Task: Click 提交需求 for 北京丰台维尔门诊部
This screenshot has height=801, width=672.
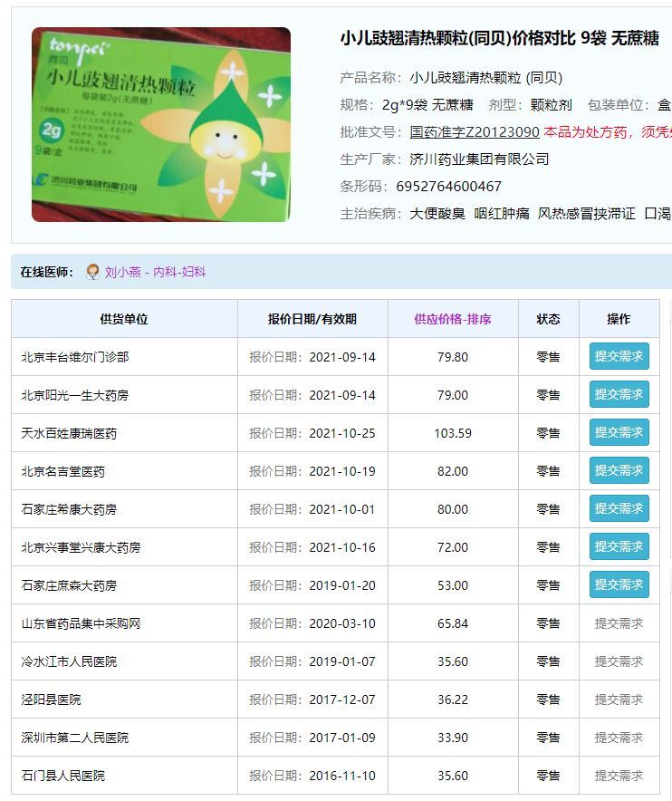Action: pyautogui.click(x=619, y=356)
